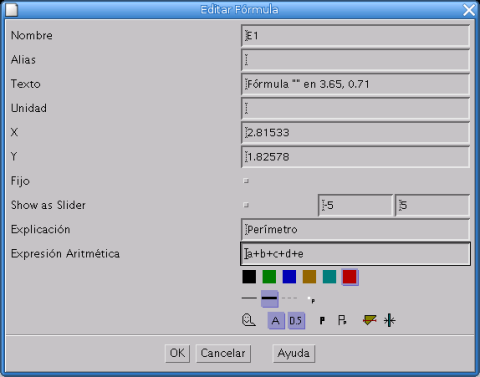
Task: Click the 'Explicación' label
Action: click(41, 229)
